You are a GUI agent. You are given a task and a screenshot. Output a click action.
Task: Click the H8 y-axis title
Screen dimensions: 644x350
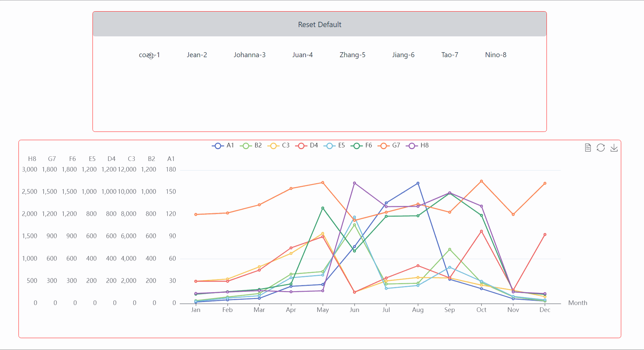(32, 159)
